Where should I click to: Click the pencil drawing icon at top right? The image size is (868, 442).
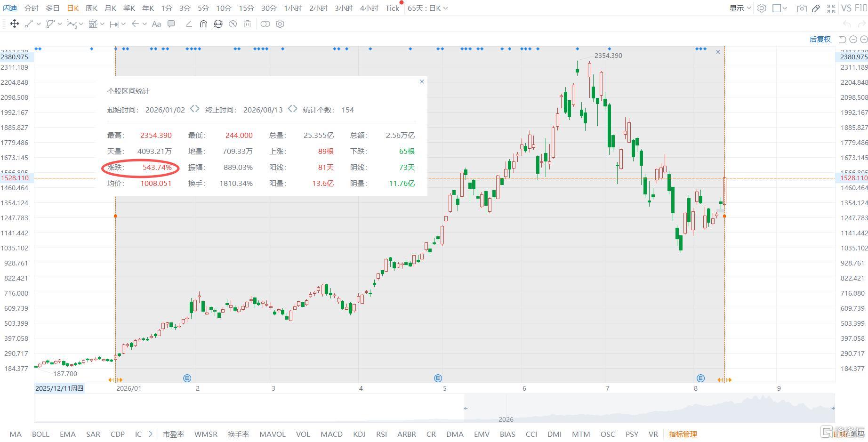coord(816,8)
